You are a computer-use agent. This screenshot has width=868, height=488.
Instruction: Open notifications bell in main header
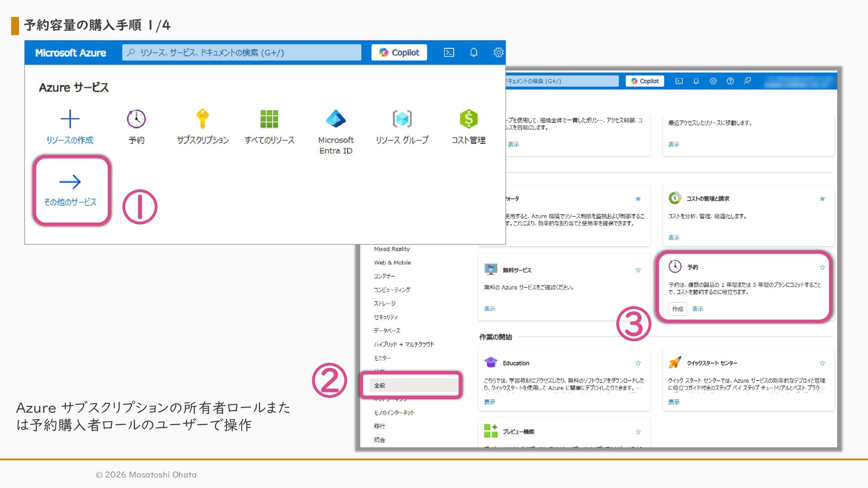(473, 52)
